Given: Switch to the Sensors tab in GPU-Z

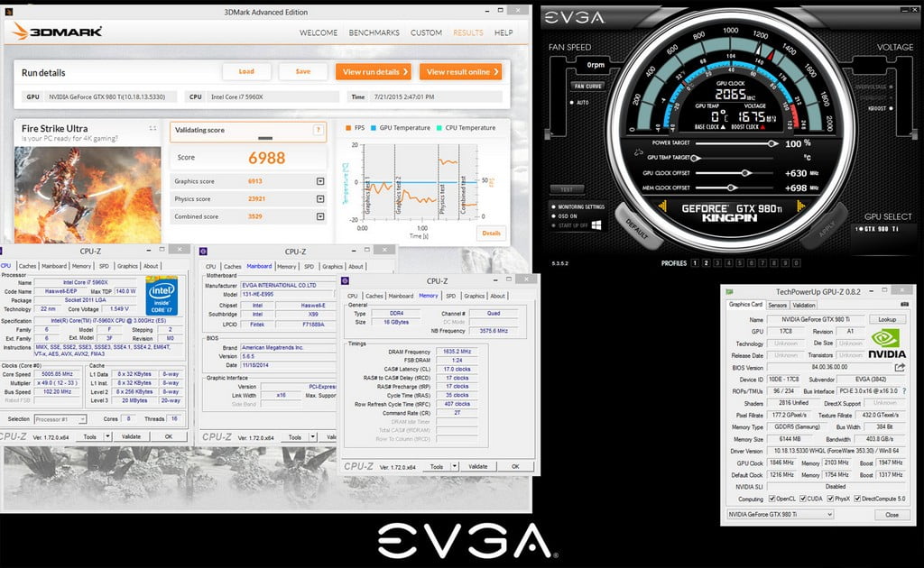Looking at the screenshot, I should tap(778, 305).
